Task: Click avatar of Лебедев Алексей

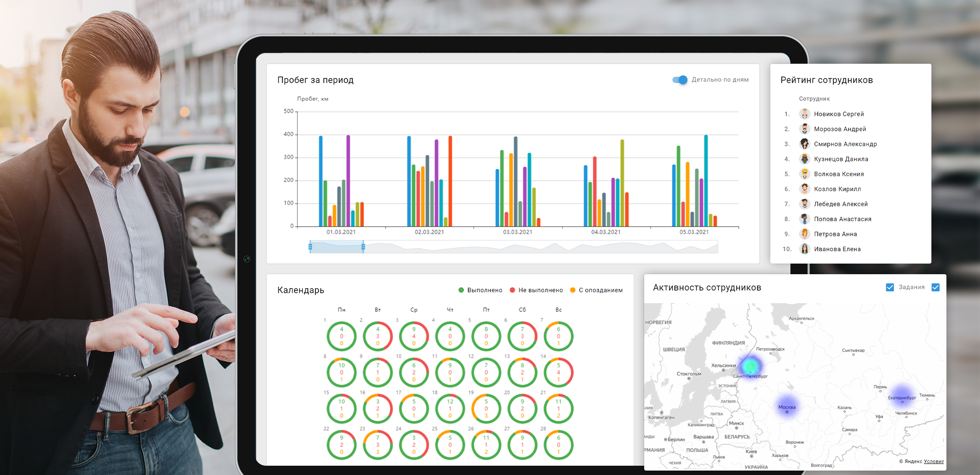Action: tap(805, 204)
